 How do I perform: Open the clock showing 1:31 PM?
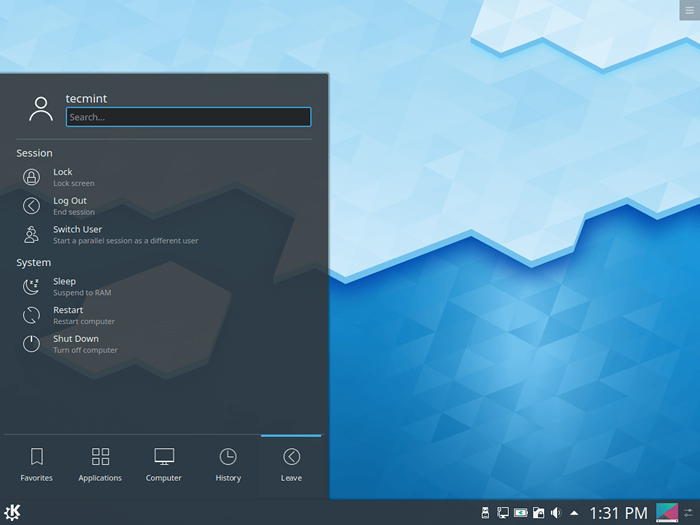[x=617, y=513]
